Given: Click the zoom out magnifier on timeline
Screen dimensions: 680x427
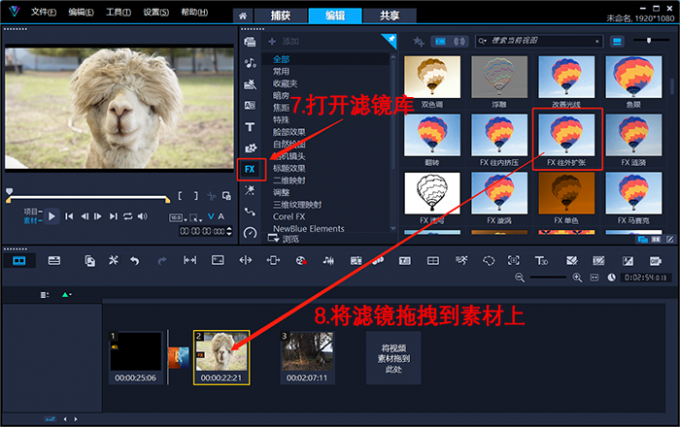Looking at the screenshot, I should coord(520,277).
